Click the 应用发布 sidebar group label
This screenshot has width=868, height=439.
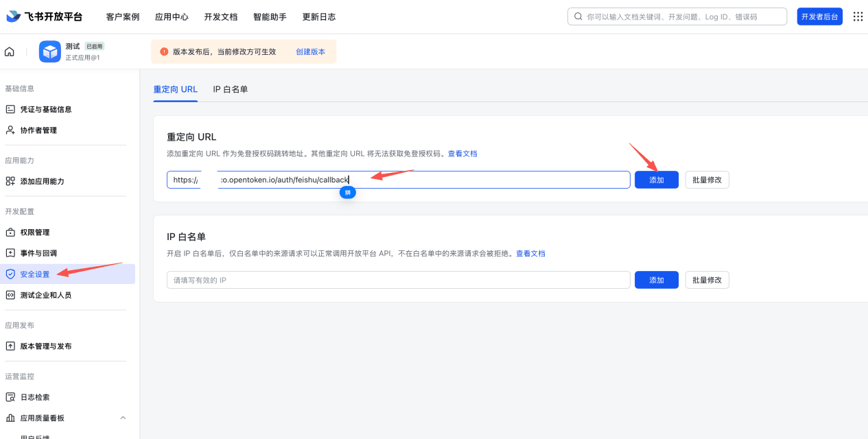pyautogui.click(x=19, y=325)
